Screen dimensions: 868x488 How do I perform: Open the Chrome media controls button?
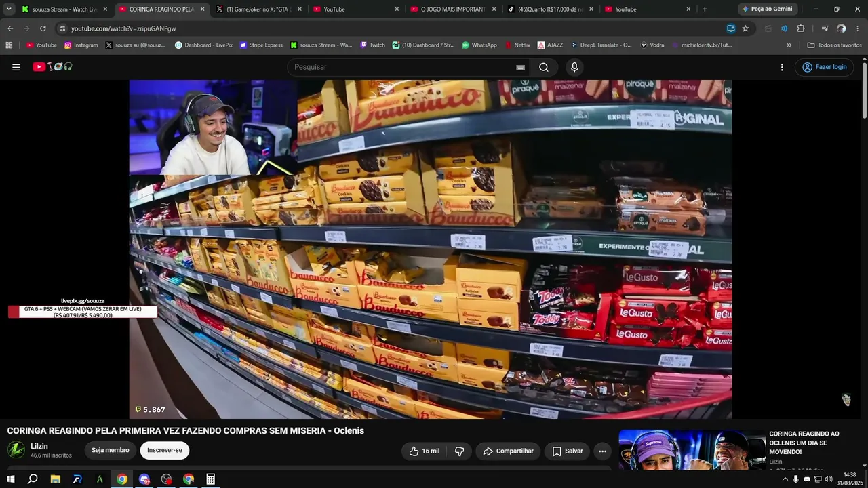pos(825,28)
